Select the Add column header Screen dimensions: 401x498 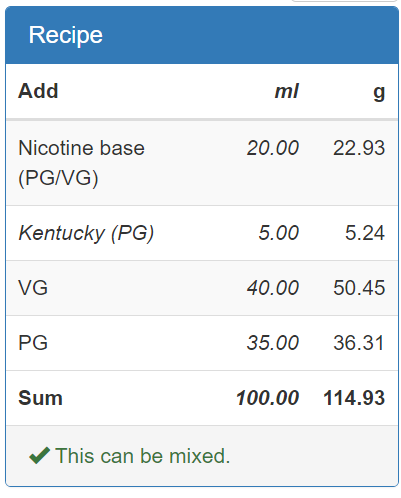click(38, 91)
